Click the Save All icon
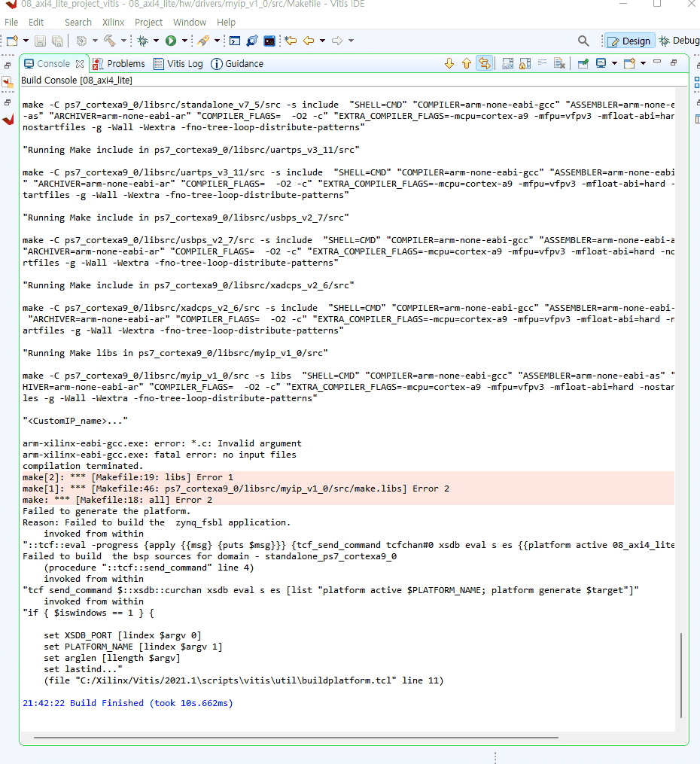Screen dimensions: 700x764 click(57, 41)
